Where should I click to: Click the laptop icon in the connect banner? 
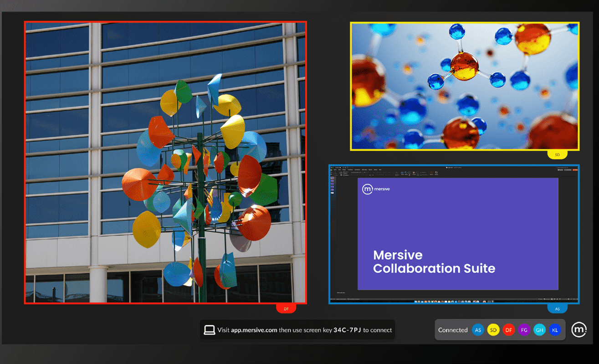pos(209,330)
